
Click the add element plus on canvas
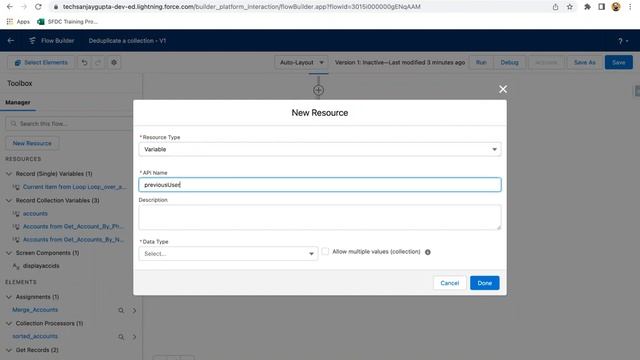(x=318, y=90)
